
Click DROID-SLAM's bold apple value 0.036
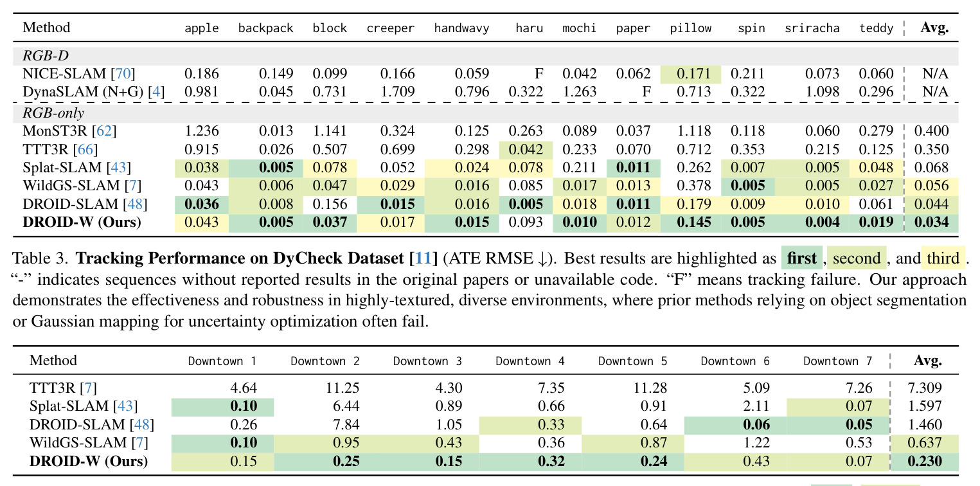pos(202,204)
